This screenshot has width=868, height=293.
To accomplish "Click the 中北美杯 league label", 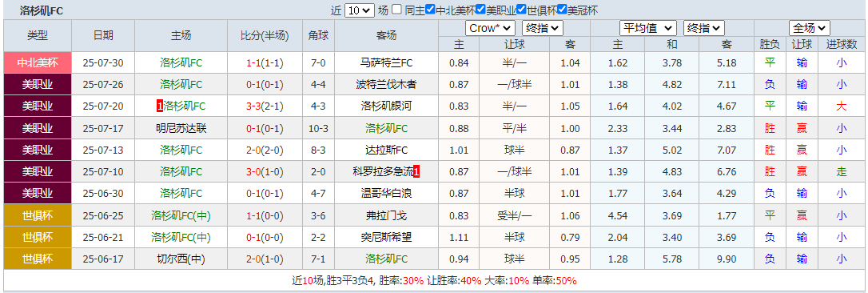I will click(38, 62).
